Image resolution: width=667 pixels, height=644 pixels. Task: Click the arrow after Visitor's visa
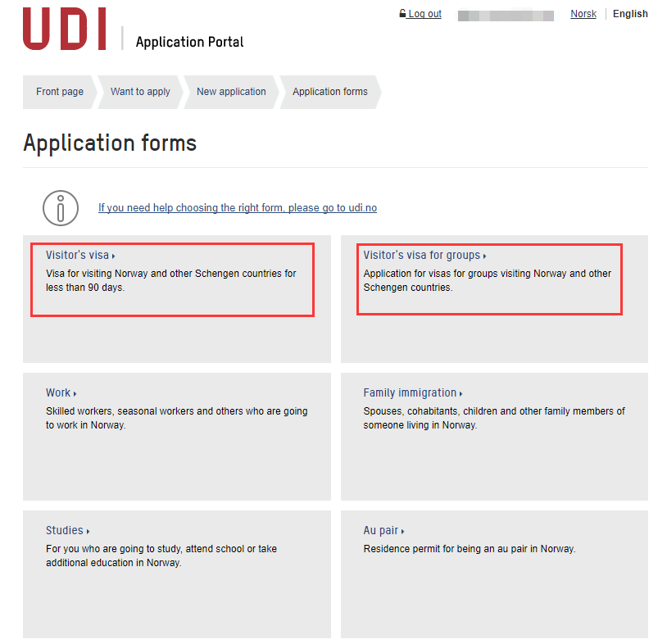[x=114, y=256]
